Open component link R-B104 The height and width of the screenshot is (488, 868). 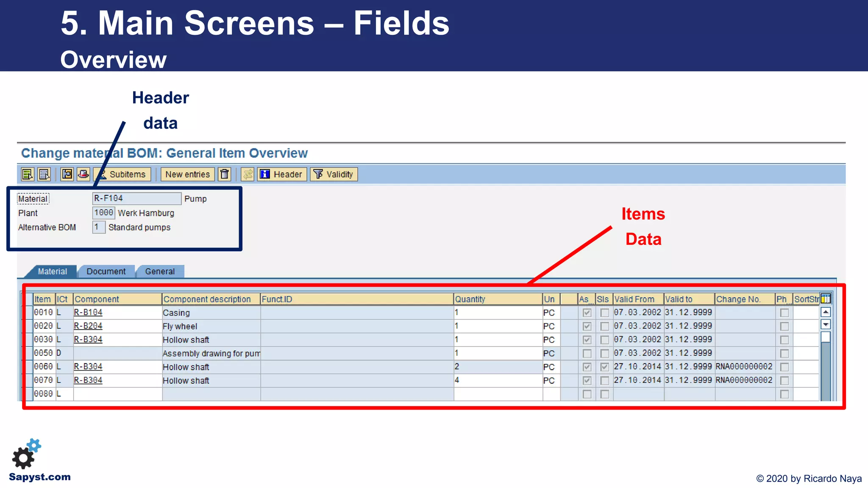[88, 312]
